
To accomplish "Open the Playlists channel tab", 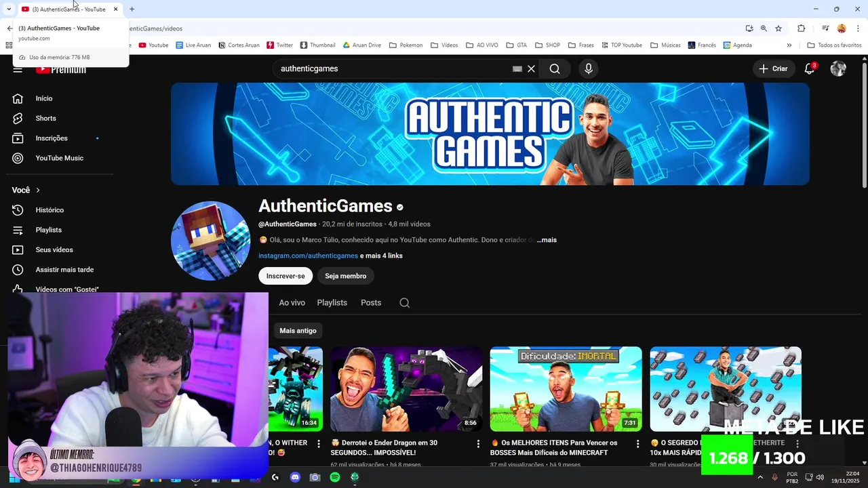I will 332,303.
